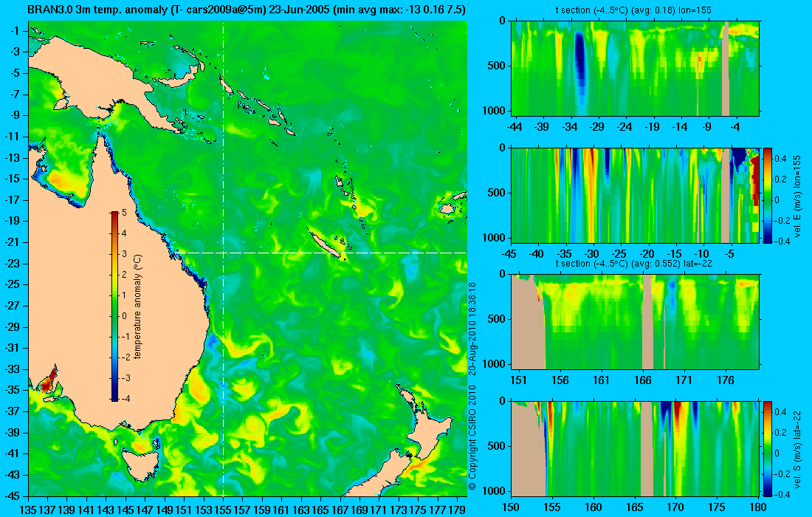Click the x-axis label 155 under the main map

click(223, 510)
